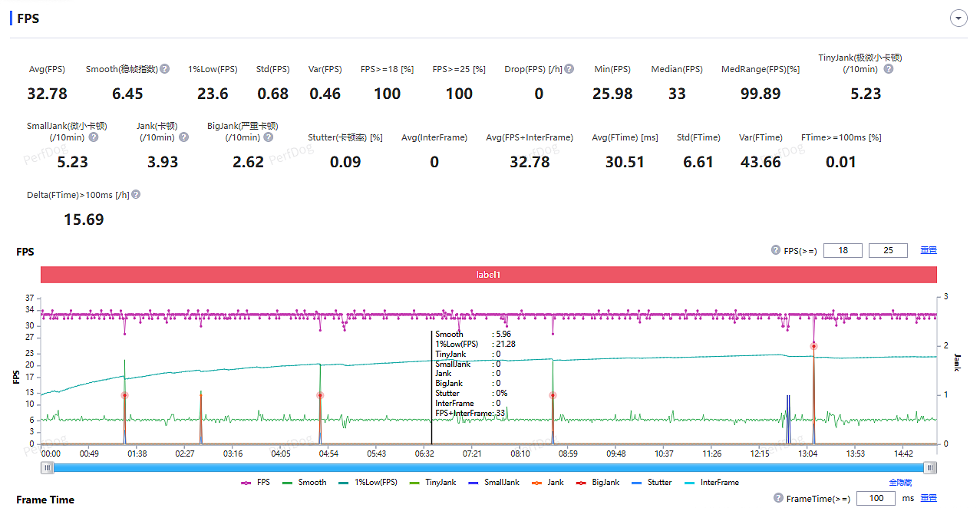This screenshot has width=980, height=508.
Task: Open help icon next to Jank (/10min)
Action: [183, 137]
